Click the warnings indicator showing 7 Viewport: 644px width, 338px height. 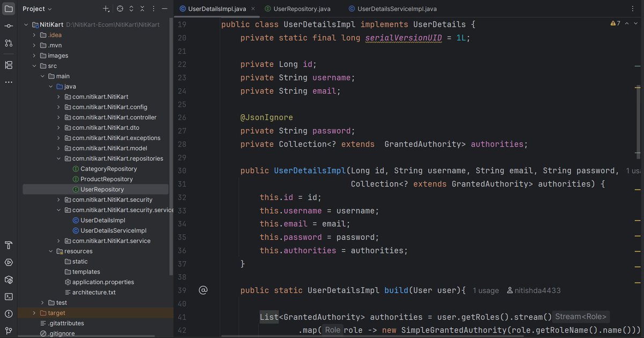[615, 24]
